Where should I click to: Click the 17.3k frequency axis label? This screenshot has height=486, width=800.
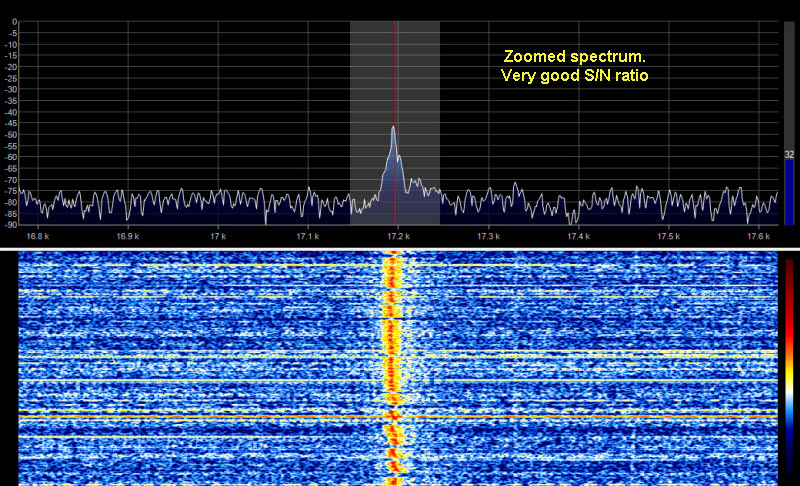(x=488, y=236)
